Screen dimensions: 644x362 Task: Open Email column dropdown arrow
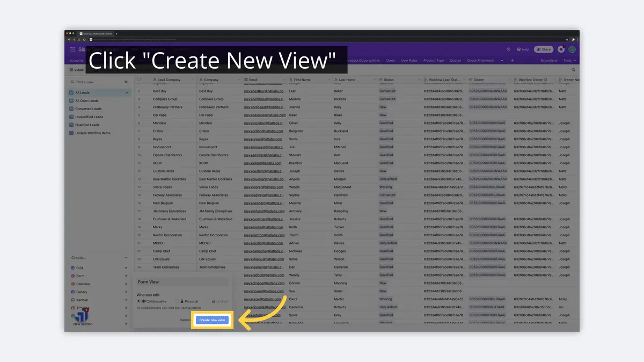click(284, 80)
